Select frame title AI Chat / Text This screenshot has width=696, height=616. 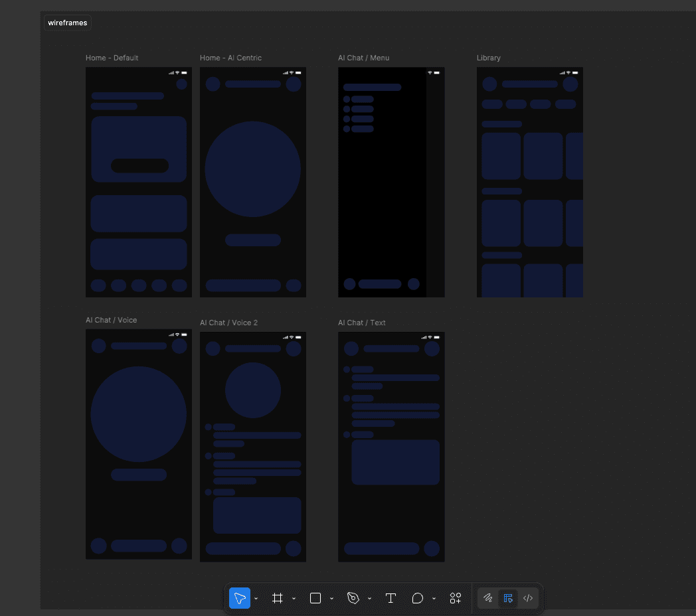coord(362,323)
